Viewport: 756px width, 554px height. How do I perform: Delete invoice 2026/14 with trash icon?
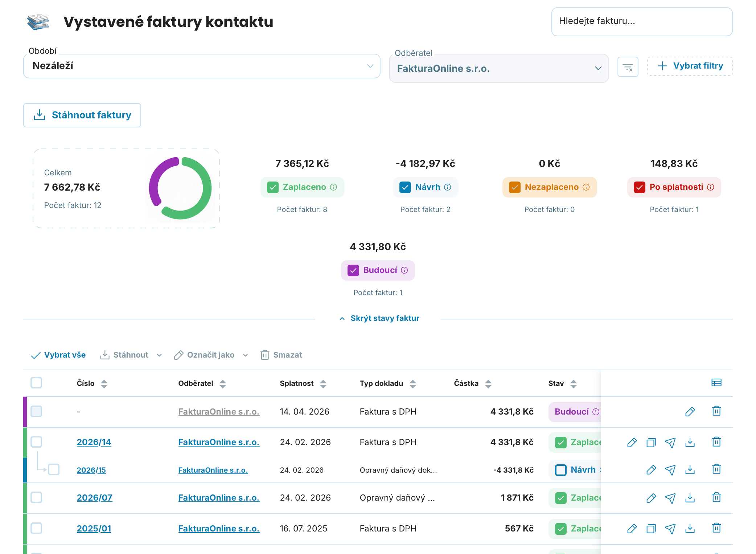(716, 442)
